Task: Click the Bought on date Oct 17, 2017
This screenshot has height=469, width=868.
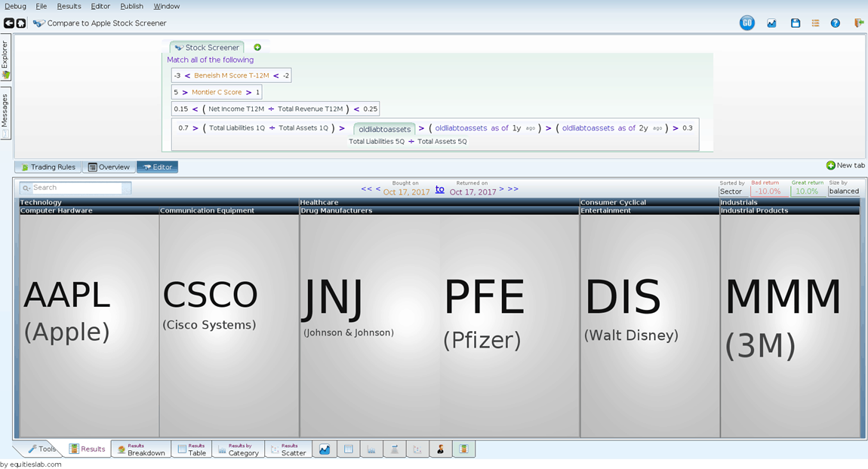Action: 406,192
